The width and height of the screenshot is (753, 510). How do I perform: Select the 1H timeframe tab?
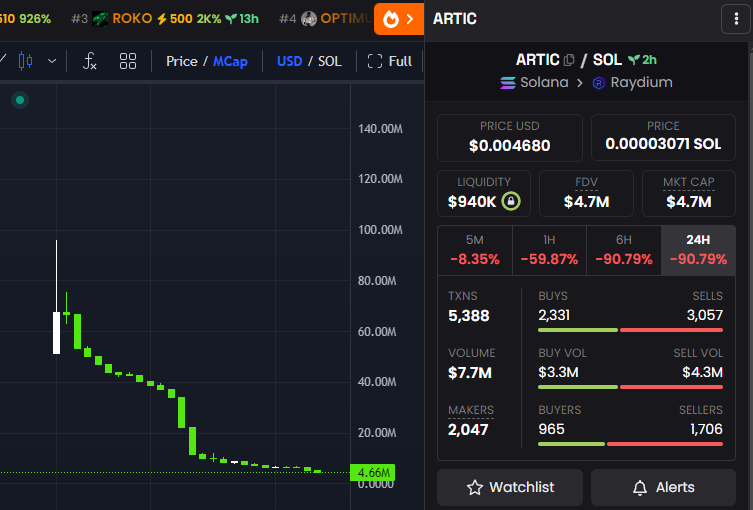pyautogui.click(x=549, y=250)
